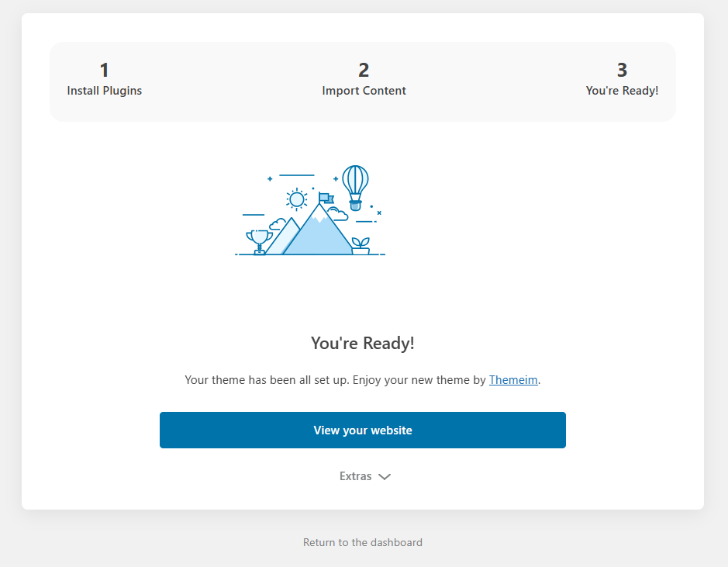Click the flag atop the mountain
This screenshot has height=567, width=728.
point(326,199)
